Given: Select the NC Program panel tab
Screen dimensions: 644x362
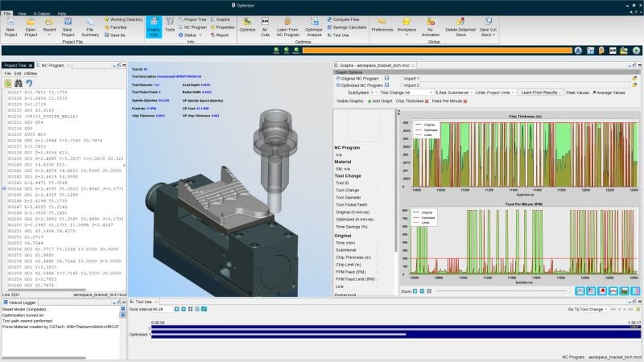Looking at the screenshot, I should [53, 65].
